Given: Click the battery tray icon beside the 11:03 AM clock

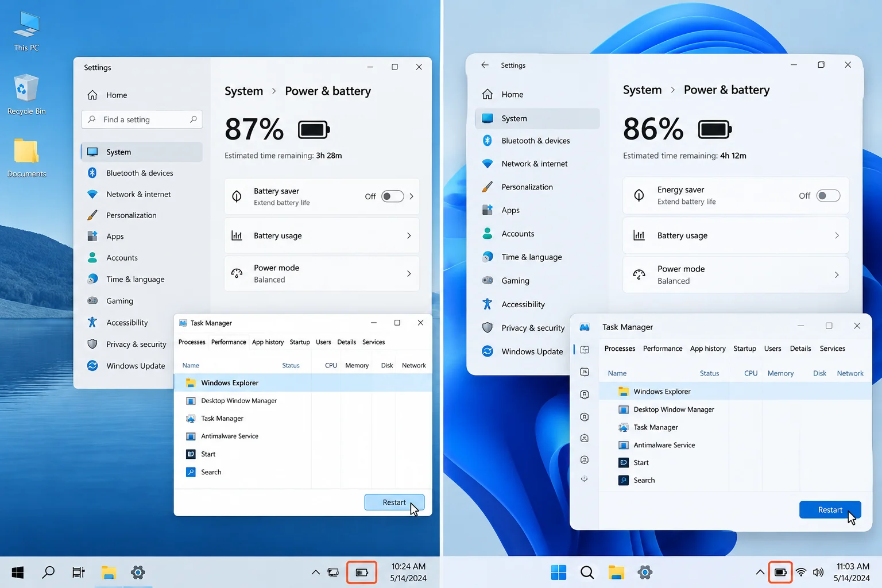Looking at the screenshot, I should coord(780,572).
